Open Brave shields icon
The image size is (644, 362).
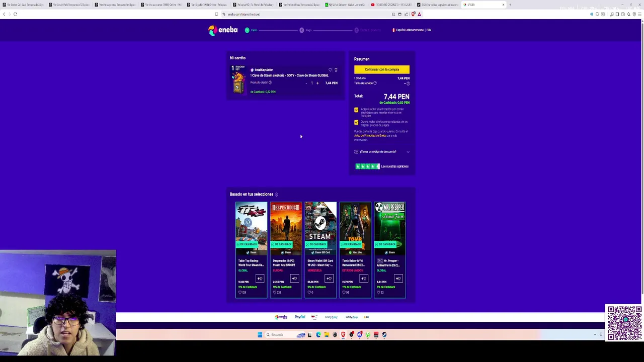click(413, 14)
